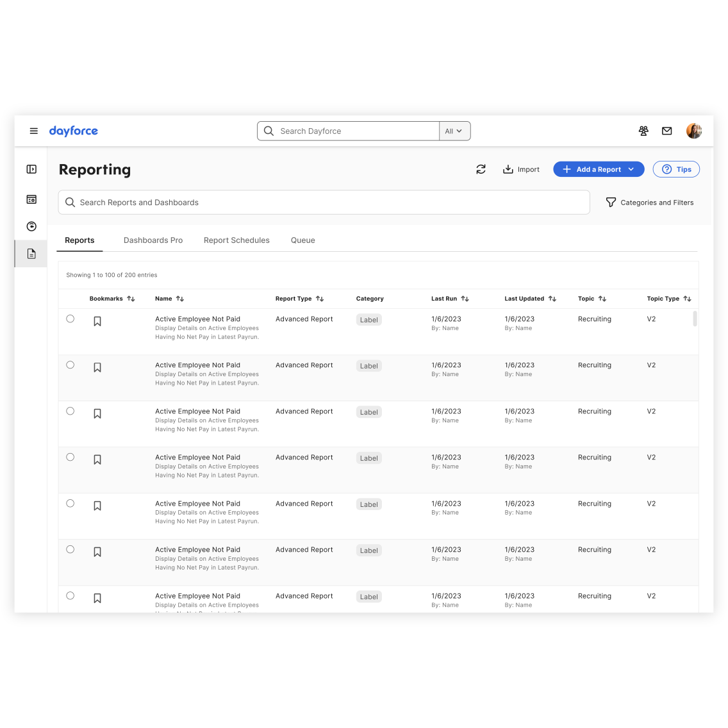
Task: Expand the Add a Report dropdown chevron
Action: click(x=631, y=169)
